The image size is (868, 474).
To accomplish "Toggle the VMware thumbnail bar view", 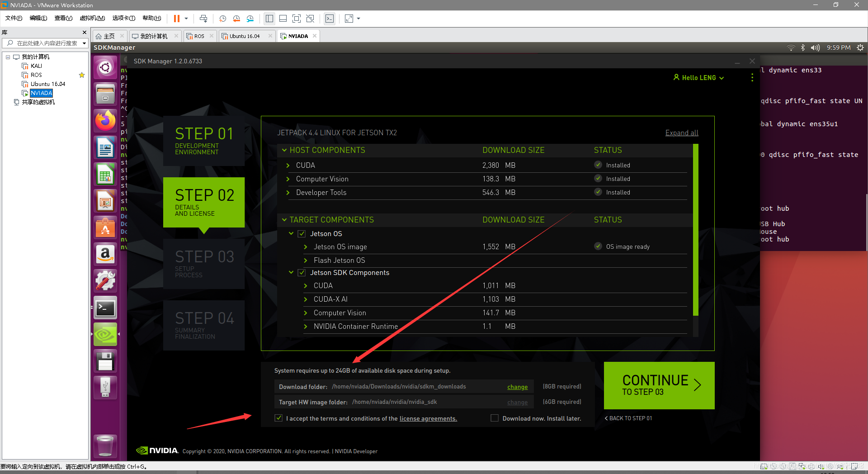I will pos(283,19).
